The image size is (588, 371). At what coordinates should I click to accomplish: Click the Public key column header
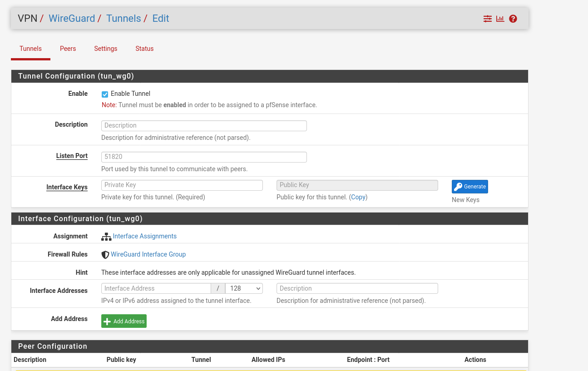click(121, 360)
